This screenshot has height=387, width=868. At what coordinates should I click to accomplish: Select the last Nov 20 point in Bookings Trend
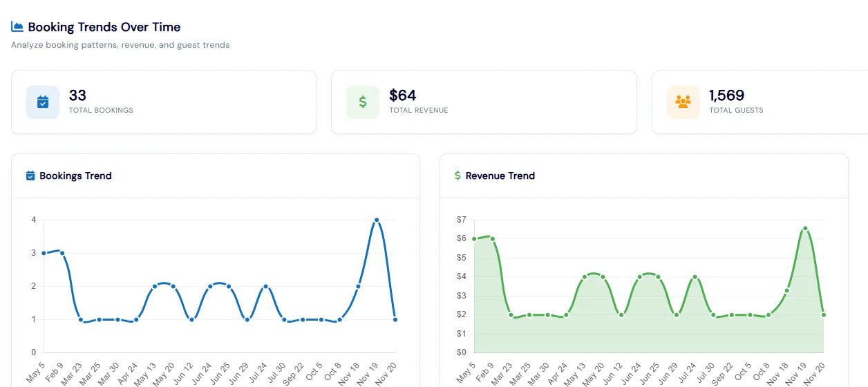pyautogui.click(x=395, y=319)
